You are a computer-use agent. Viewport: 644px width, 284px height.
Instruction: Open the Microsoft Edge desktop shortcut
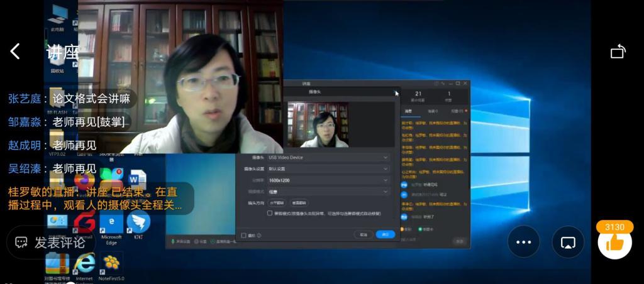click(x=111, y=227)
